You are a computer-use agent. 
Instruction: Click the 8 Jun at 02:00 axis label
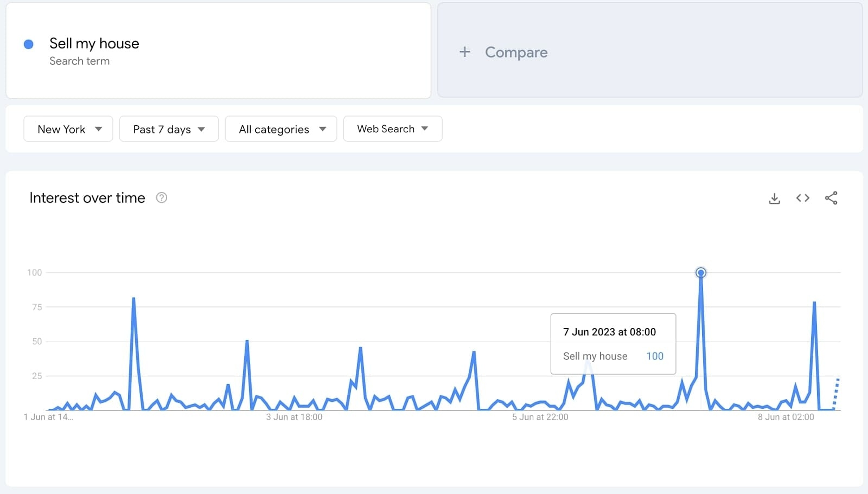[786, 417]
